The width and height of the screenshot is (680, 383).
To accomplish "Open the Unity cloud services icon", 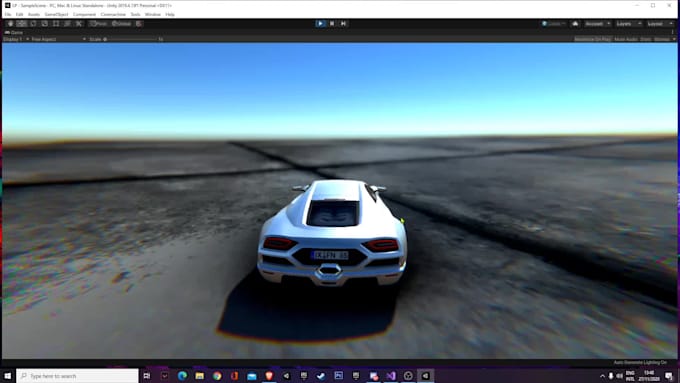I will click(x=575, y=23).
